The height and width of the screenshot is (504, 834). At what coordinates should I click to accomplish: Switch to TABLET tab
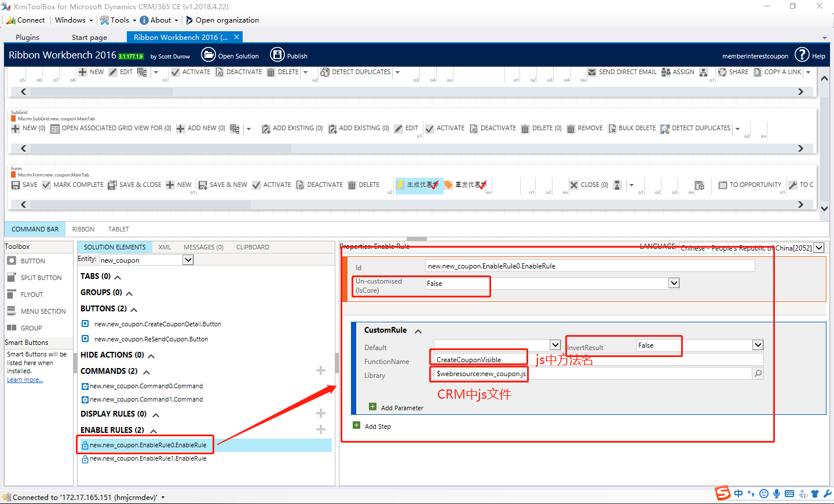point(119,229)
